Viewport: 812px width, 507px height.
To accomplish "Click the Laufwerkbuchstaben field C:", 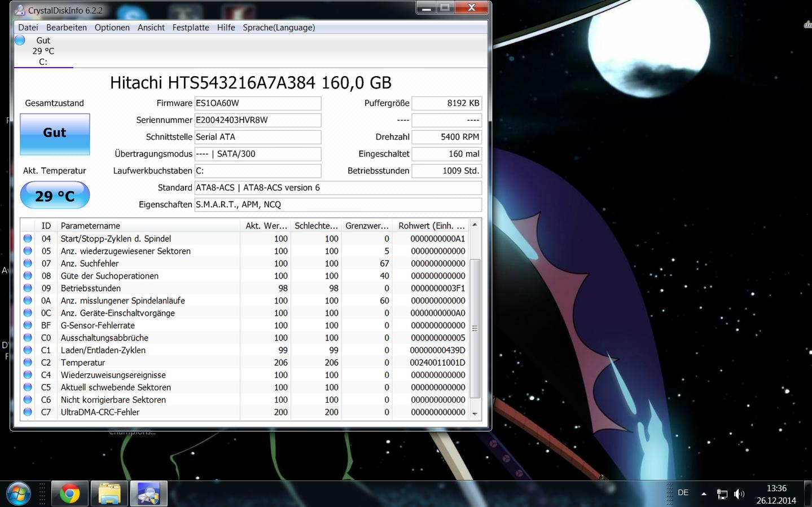I will 258,171.
